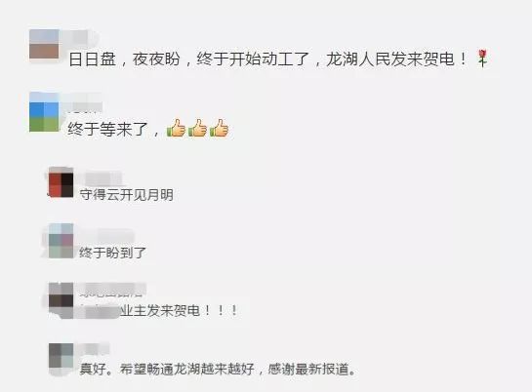The width and height of the screenshot is (532, 392).
Task: Open the blue-green avatar beside 终于等来了
Action: (44, 111)
